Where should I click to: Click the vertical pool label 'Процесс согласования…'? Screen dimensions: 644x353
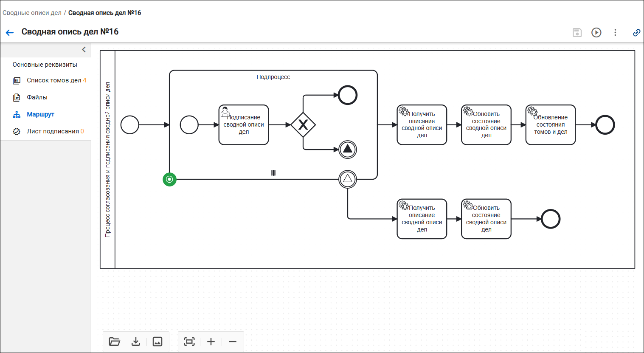(107, 160)
